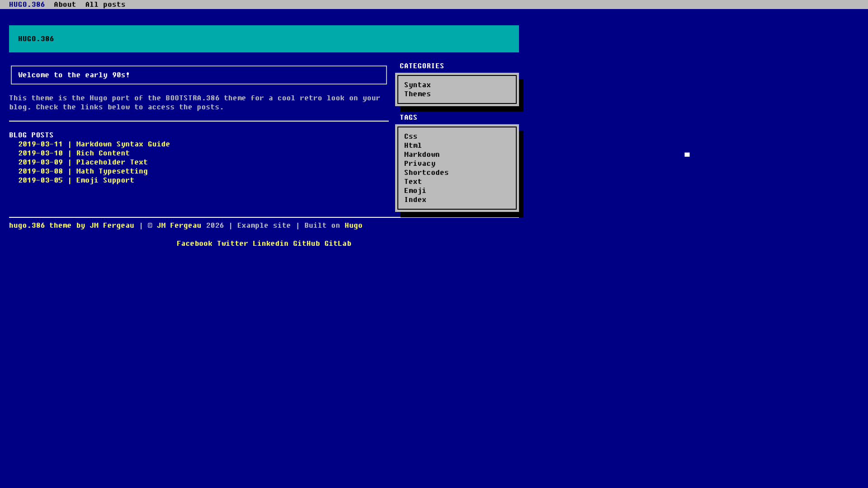Open the Math Typesetting post
This screenshot has height=488, width=868.
click(x=83, y=171)
